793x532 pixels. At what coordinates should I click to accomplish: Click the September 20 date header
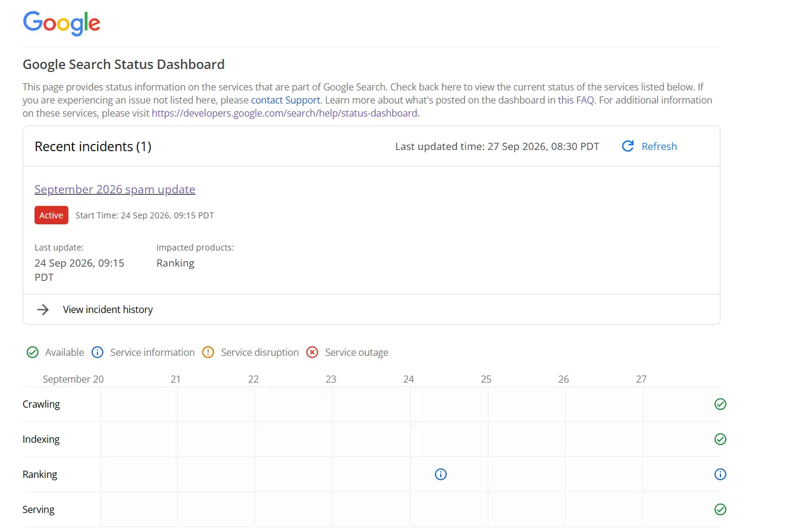click(x=73, y=379)
